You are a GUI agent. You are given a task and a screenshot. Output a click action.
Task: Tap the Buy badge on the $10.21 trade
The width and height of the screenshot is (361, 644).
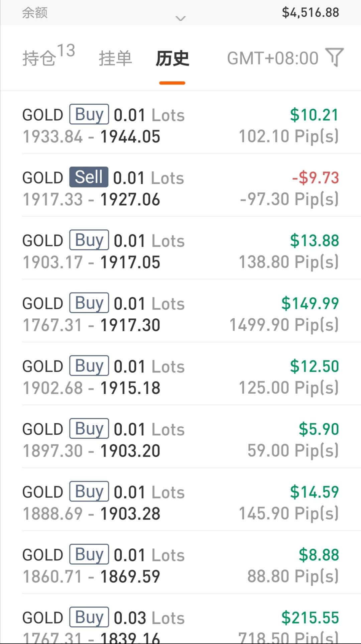[89, 114]
